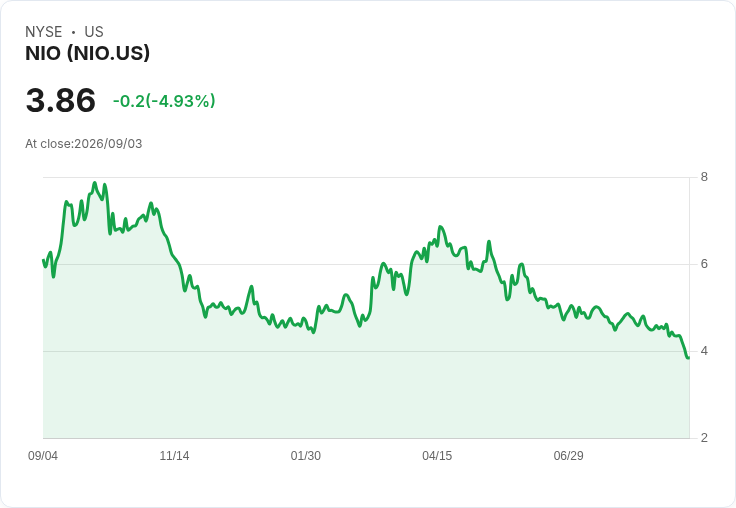Click the April peak on price line

pyautogui.click(x=440, y=227)
